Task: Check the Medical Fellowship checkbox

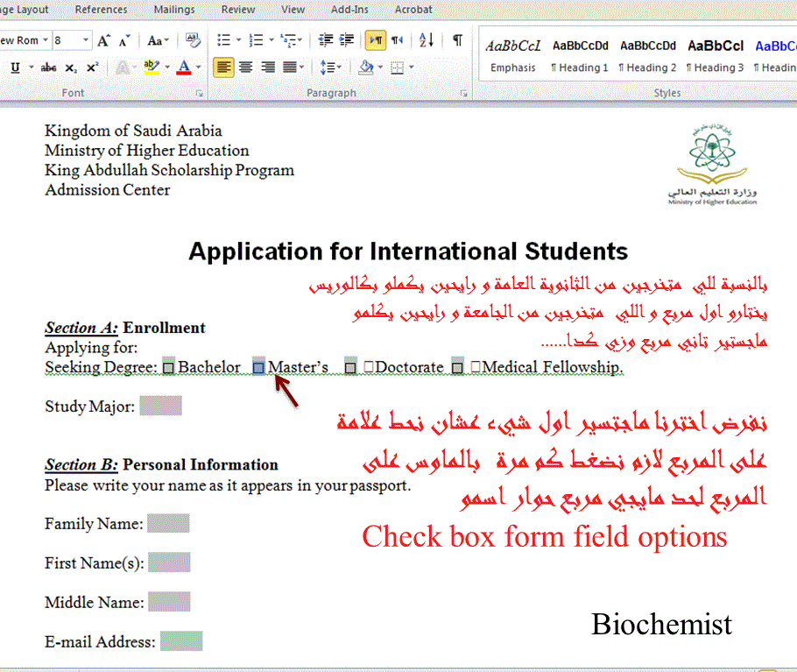Action: tap(457, 368)
